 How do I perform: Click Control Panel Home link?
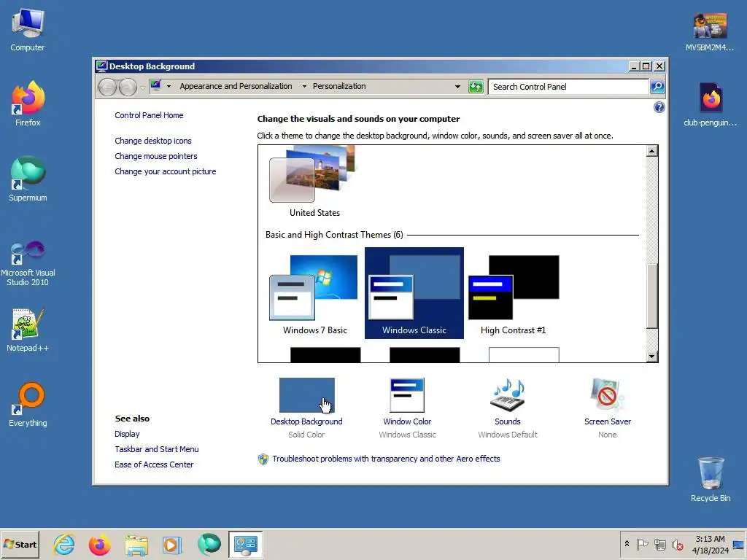click(149, 115)
